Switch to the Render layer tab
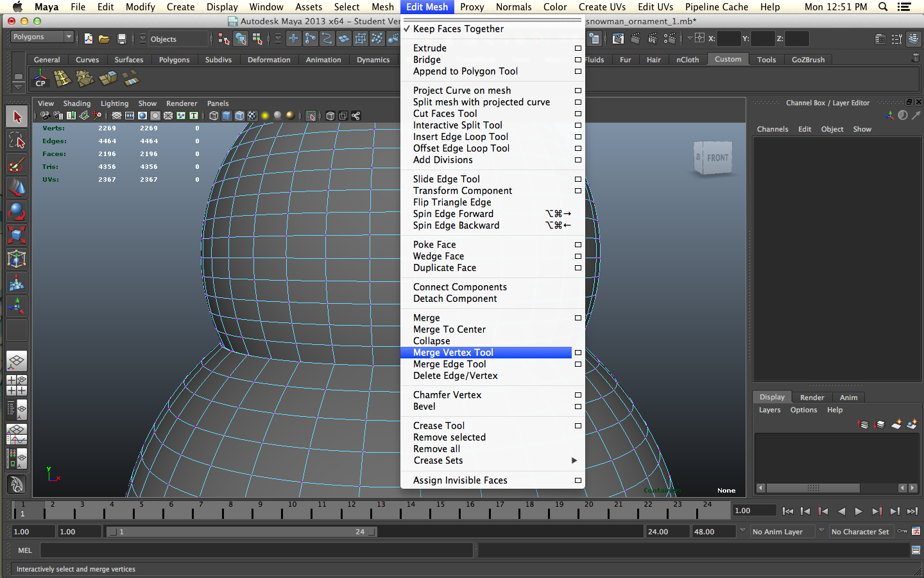This screenshot has height=578, width=924. [812, 398]
